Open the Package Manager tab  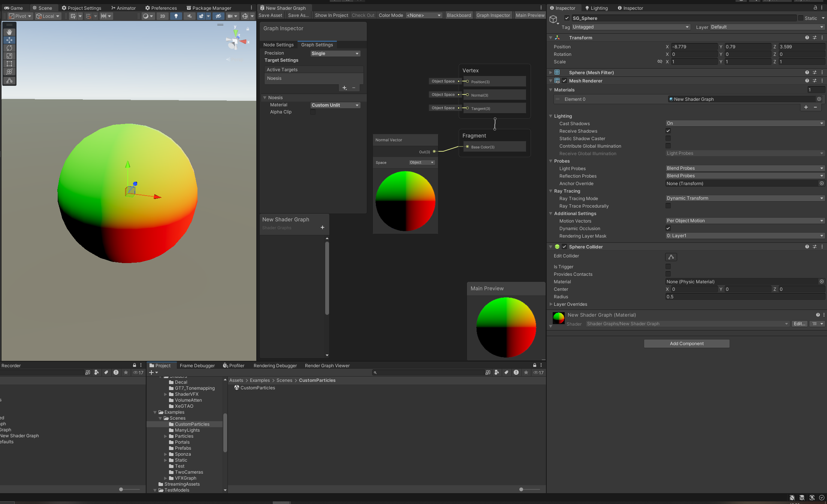tap(209, 8)
